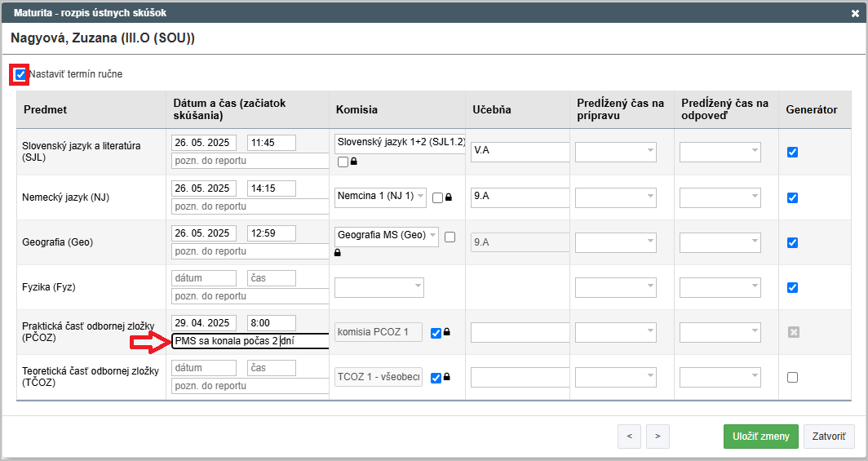Disable the Generátor checkbox for Fyzika row
The image size is (868, 461).
point(792,287)
